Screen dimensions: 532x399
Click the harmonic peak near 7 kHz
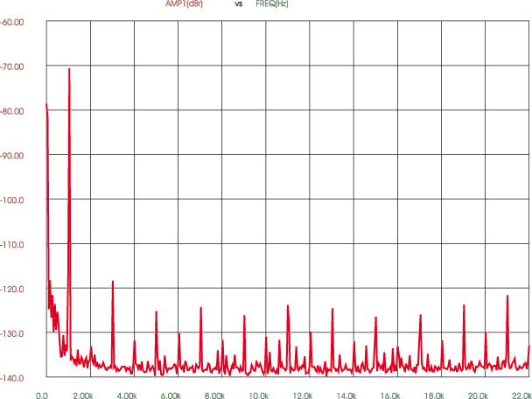200,308
